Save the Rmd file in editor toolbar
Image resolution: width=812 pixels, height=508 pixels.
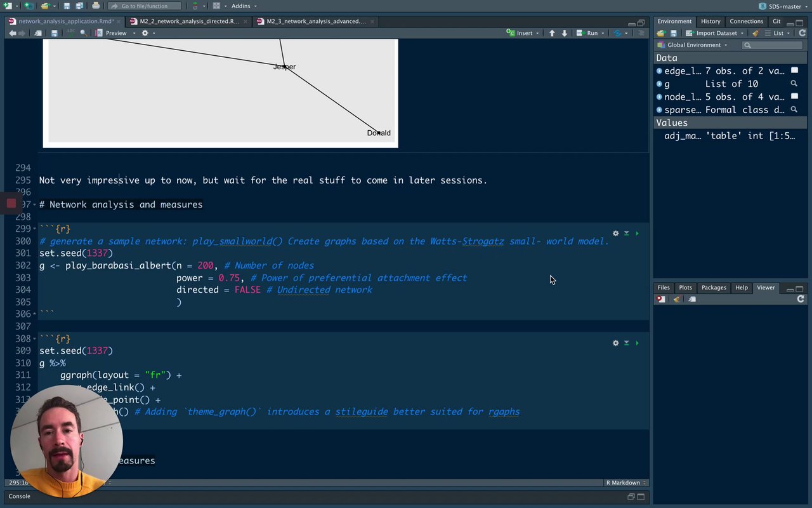55,33
